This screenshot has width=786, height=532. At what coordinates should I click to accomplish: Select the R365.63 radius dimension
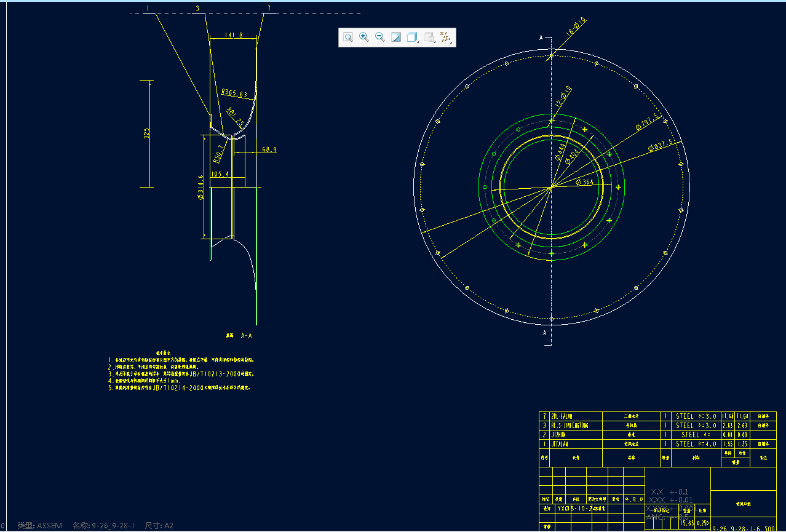[x=234, y=93]
